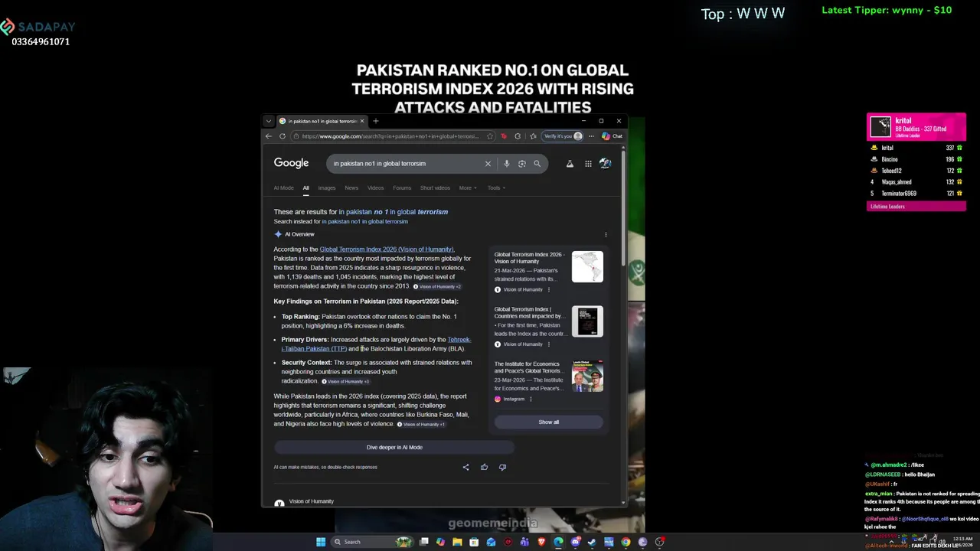Give thumbs down to AI Overview

(502, 467)
